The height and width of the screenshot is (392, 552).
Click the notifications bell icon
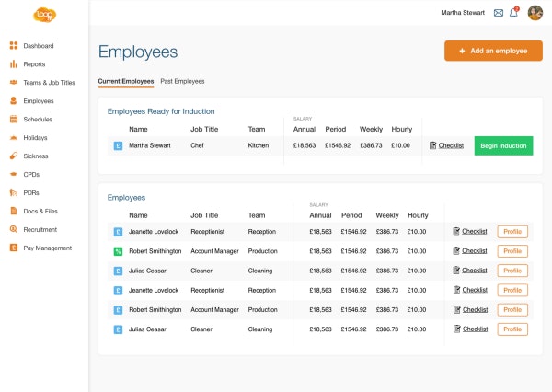514,13
